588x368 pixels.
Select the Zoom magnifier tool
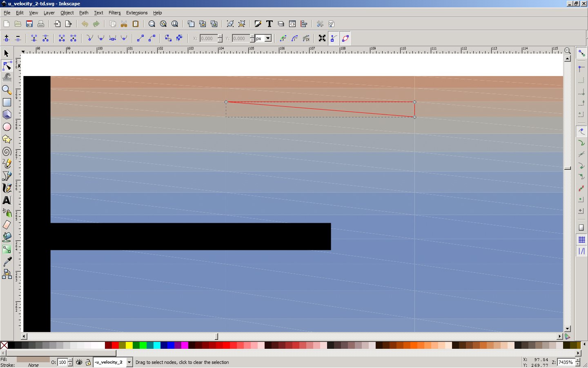coord(7,90)
